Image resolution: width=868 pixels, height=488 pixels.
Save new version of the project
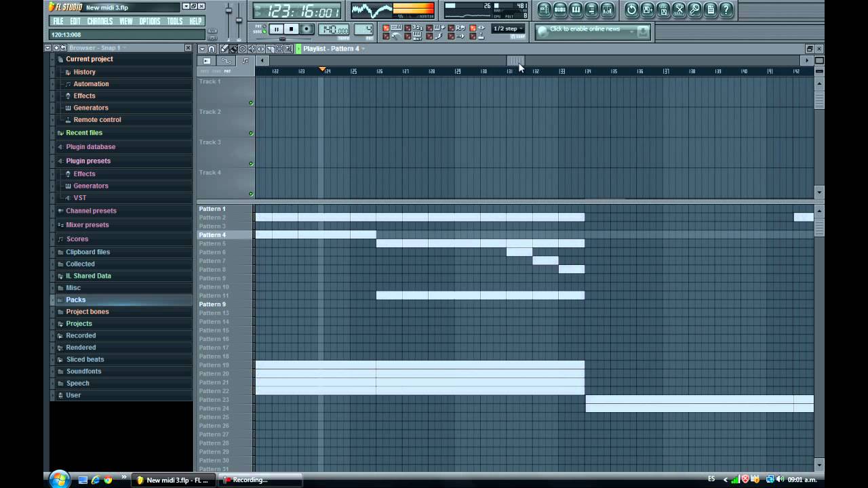tap(648, 9)
